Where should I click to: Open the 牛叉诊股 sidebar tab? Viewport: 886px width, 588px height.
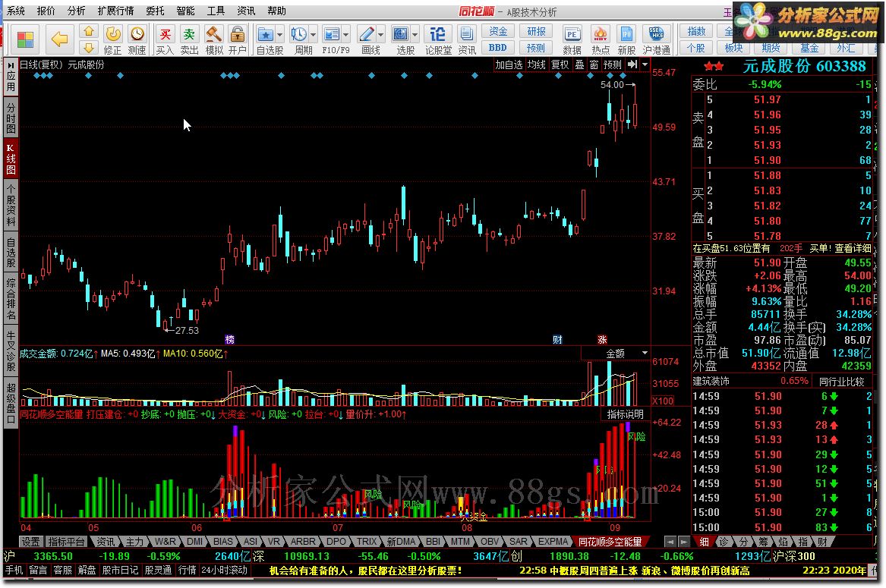pyautogui.click(x=11, y=350)
